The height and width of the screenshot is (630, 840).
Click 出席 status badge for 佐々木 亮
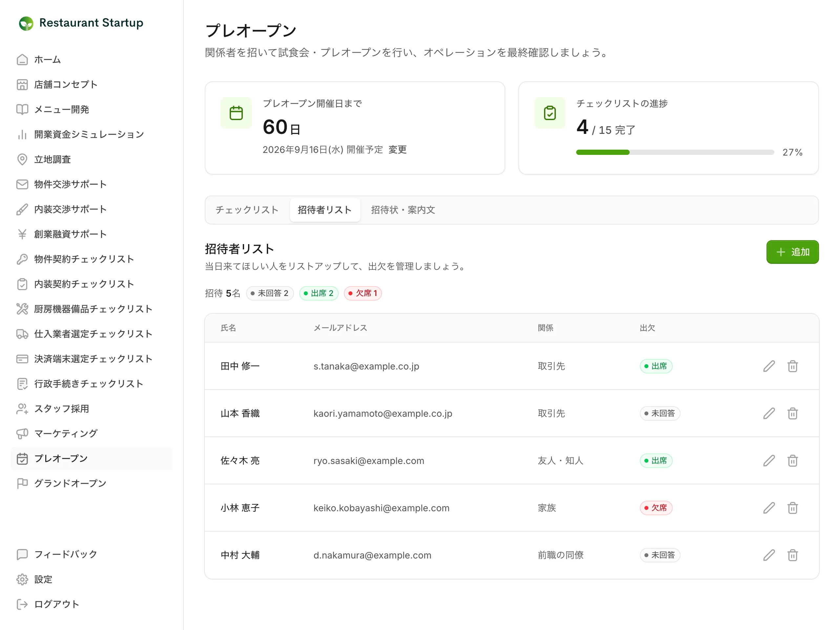656,461
